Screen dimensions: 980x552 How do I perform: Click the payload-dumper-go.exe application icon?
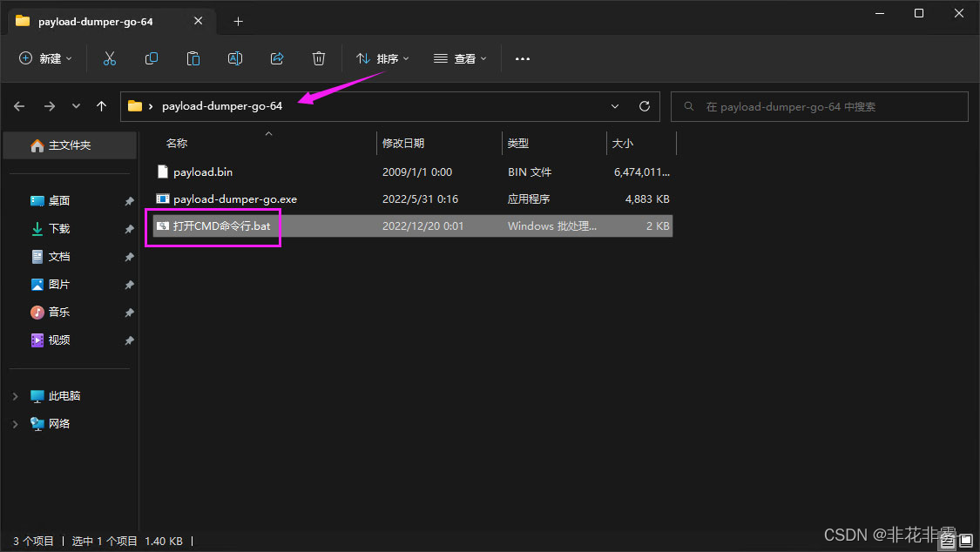click(163, 199)
